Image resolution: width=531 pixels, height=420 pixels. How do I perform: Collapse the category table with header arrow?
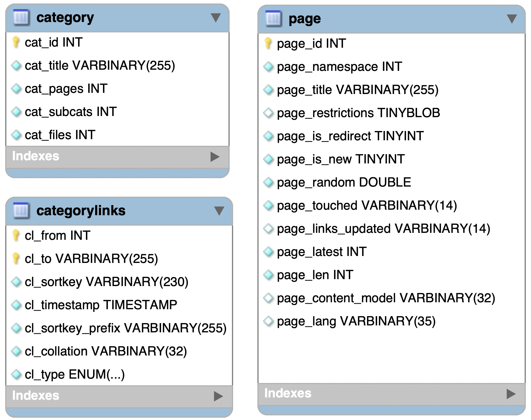pyautogui.click(x=216, y=18)
